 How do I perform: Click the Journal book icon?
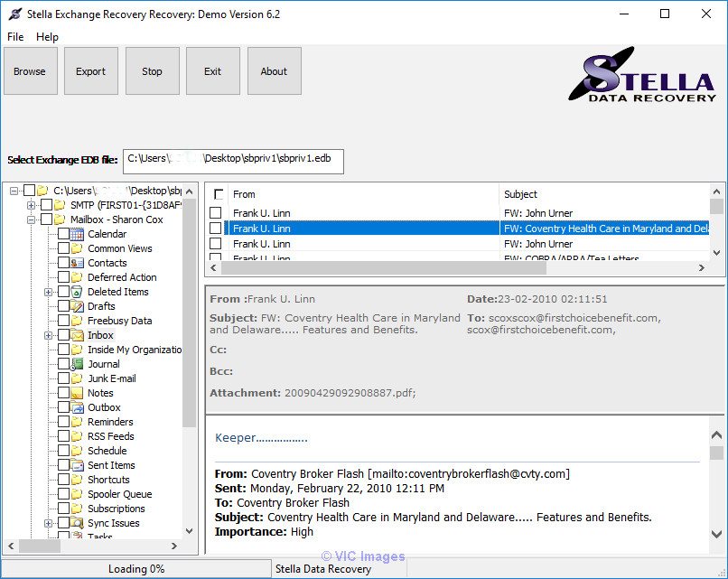(77, 364)
